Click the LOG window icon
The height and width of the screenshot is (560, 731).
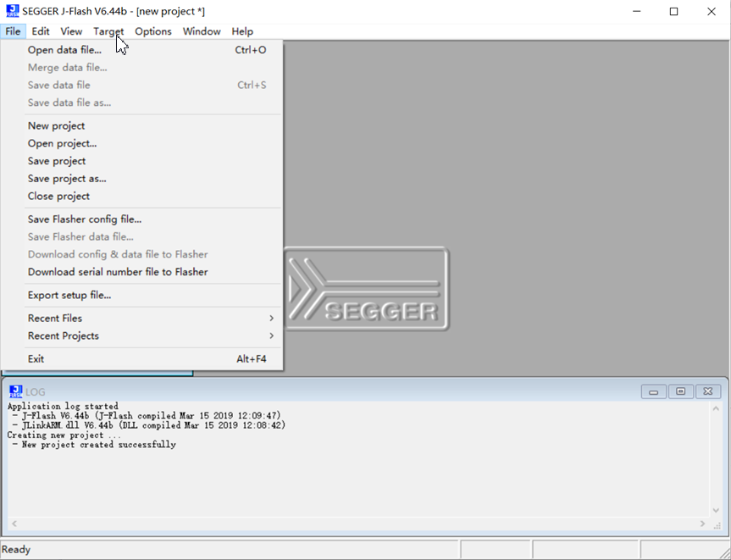14,391
